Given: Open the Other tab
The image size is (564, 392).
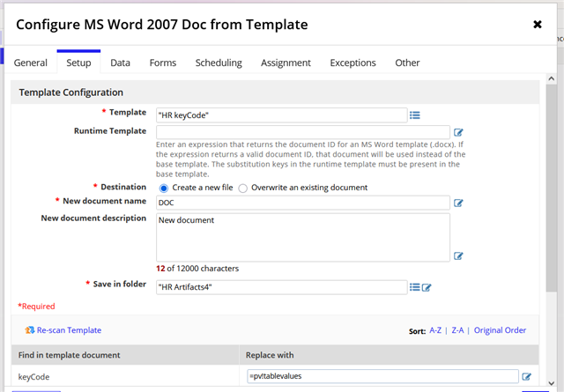Looking at the screenshot, I should [407, 63].
